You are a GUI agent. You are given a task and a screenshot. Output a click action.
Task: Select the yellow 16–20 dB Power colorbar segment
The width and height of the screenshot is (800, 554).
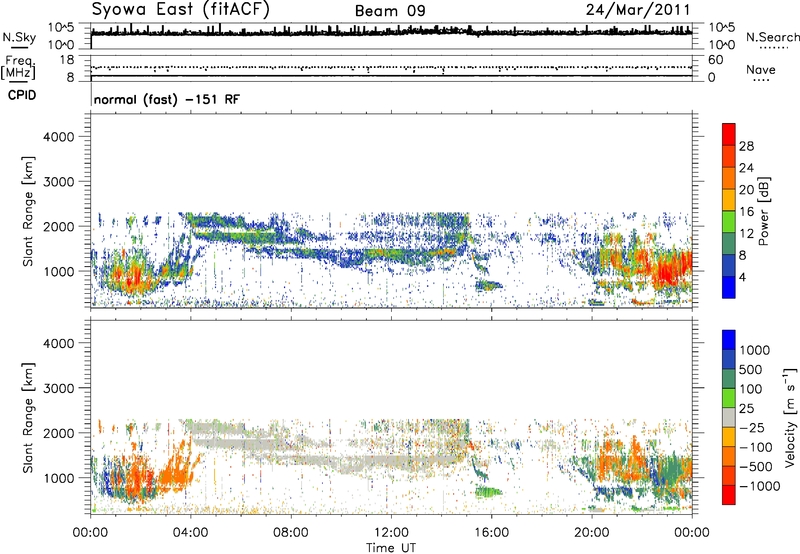coord(729,200)
